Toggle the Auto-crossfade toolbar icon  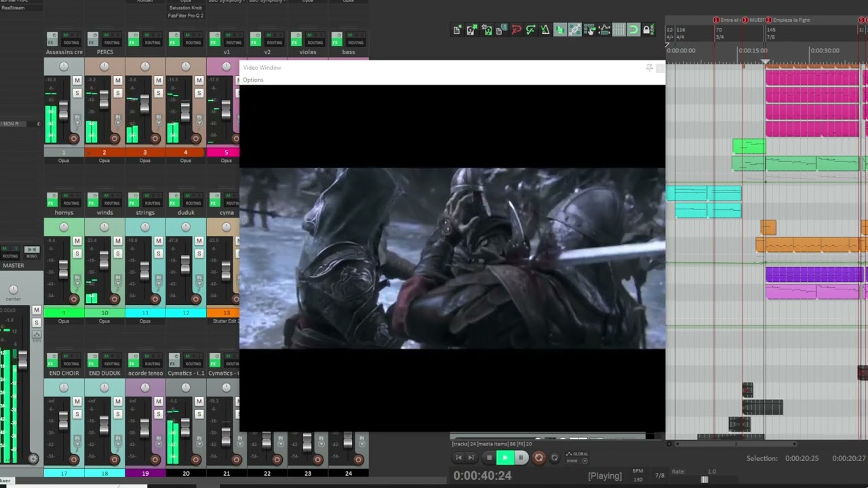pos(560,30)
